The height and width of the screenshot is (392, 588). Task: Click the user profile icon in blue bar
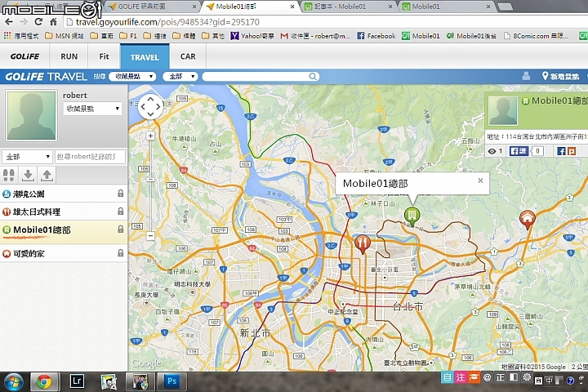526,76
